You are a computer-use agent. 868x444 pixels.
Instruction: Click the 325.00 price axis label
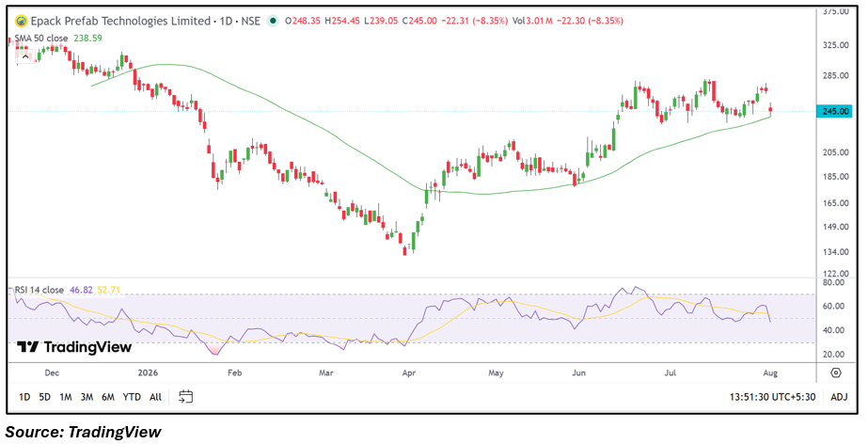coord(836,45)
